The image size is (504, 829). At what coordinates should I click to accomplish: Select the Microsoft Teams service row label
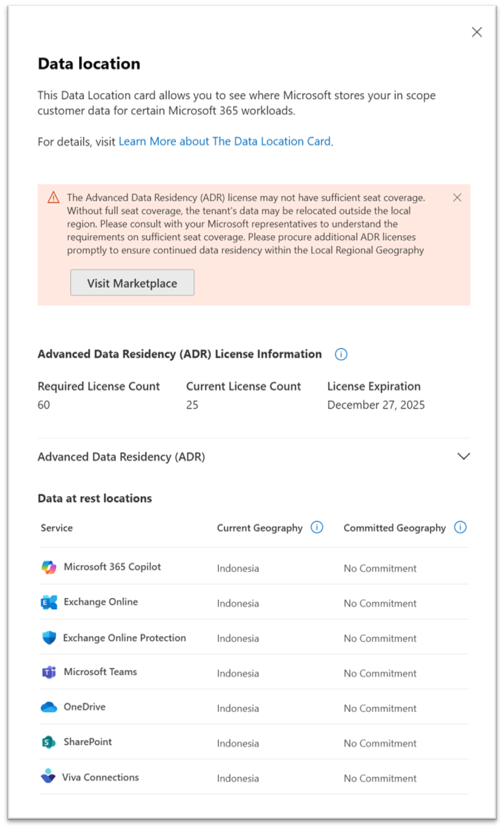click(x=101, y=672)
